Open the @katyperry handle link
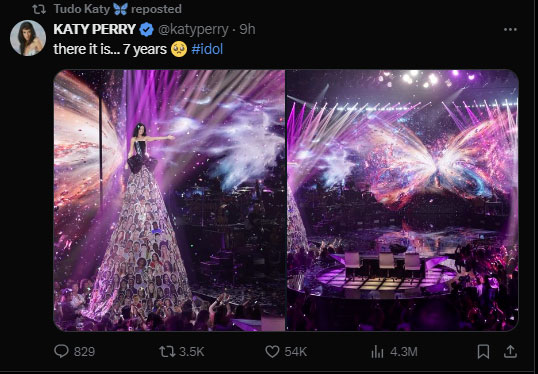538x374 pixels. (x=193, y=30)
